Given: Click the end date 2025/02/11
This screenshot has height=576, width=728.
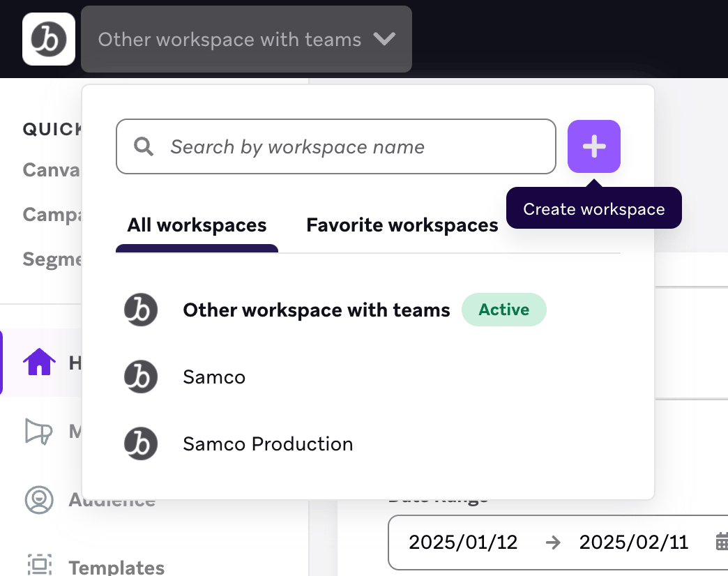Looking at the screenshot, I should pos(634,542).
